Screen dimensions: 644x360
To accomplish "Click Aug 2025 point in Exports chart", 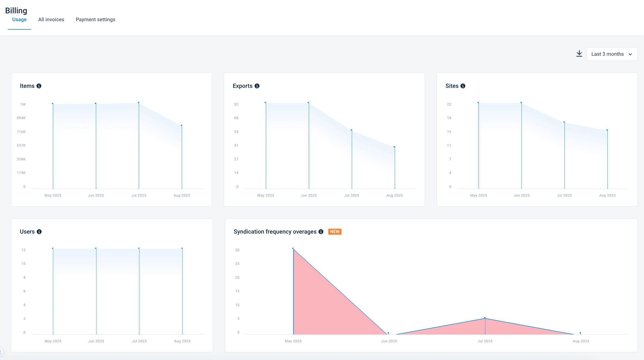I will coord(394,147).
